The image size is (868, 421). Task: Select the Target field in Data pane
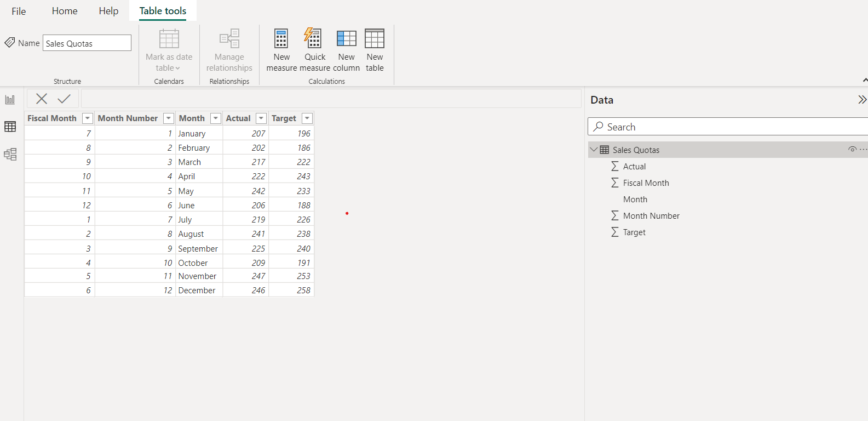pyautogui.click(x=634, y=232)
